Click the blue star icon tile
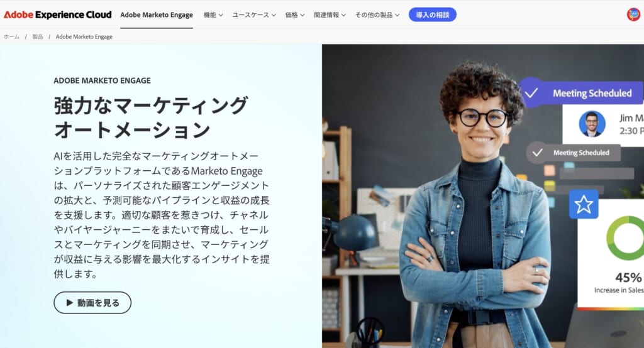 (583, 204)
